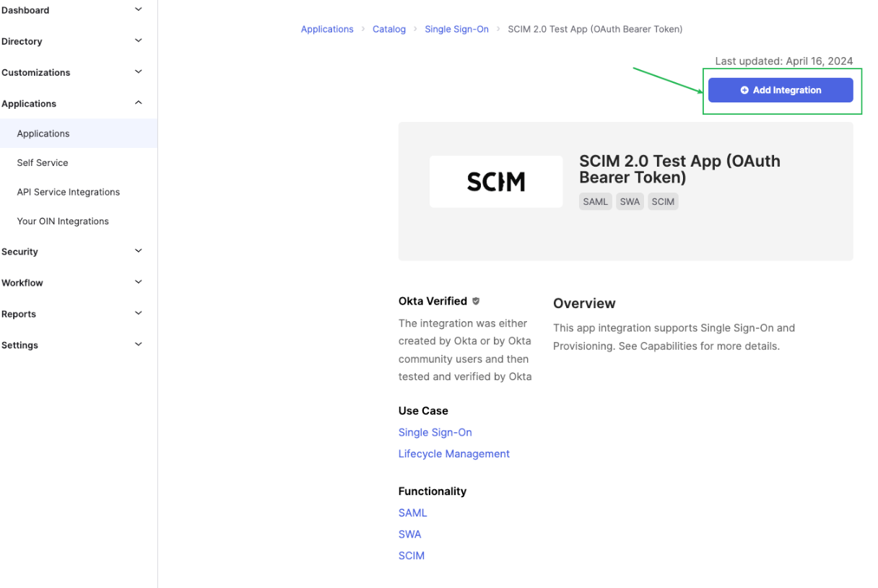The image size is (878, 588).
Task: Select Your OIN Integrations in sidebar
Action: tap(63, 221)
